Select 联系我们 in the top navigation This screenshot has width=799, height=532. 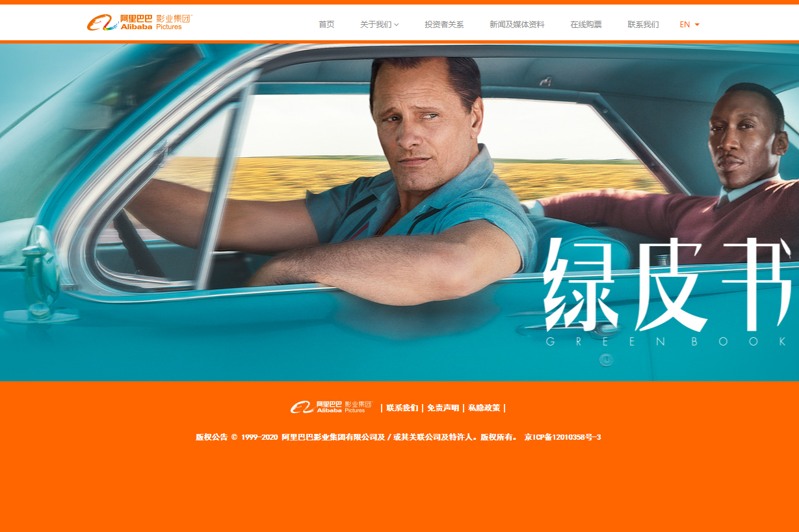643,25
